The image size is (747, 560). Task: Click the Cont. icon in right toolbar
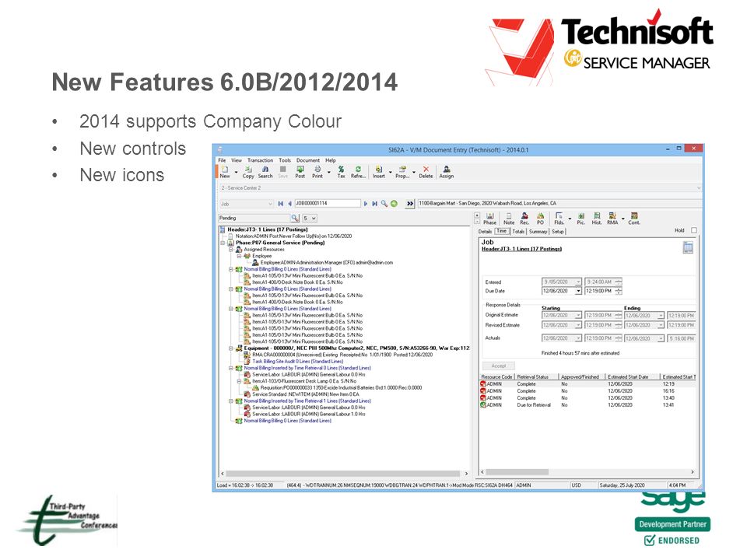coord(634,219)
